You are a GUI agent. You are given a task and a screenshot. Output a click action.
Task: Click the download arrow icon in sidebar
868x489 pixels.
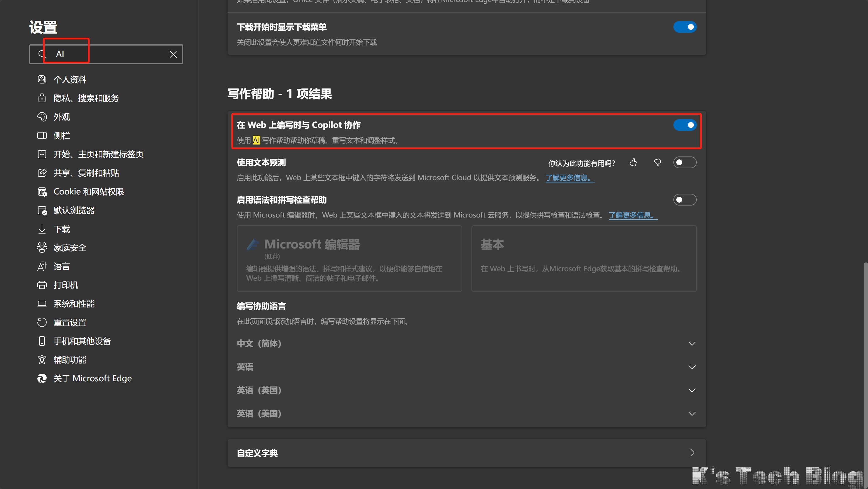42,229
